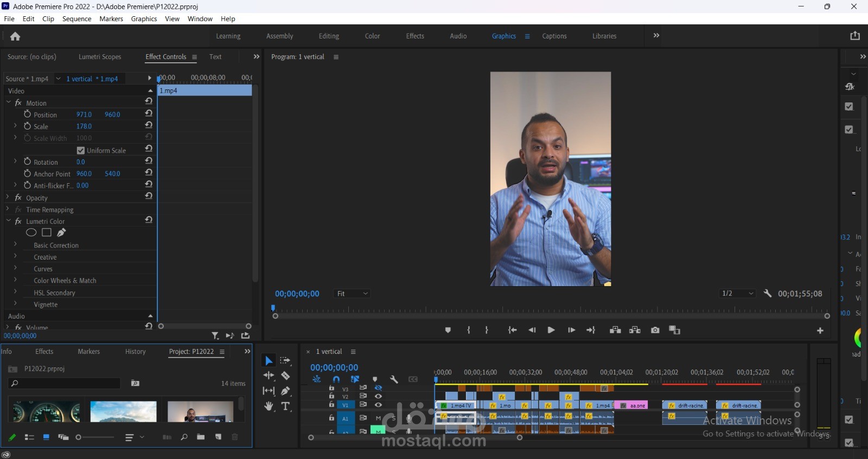Viewport: 868px width, 459px height.
Task: Open the Sequence menu
Action: [76, 19]
